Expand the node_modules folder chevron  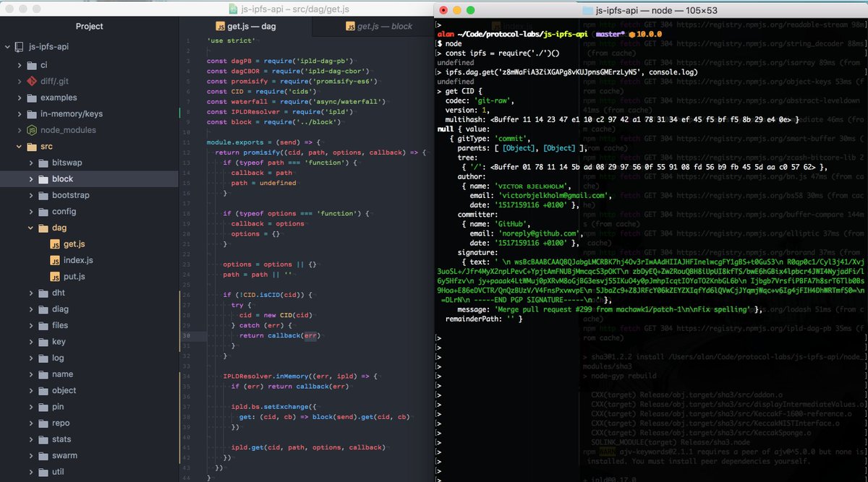tap(19, 130)
